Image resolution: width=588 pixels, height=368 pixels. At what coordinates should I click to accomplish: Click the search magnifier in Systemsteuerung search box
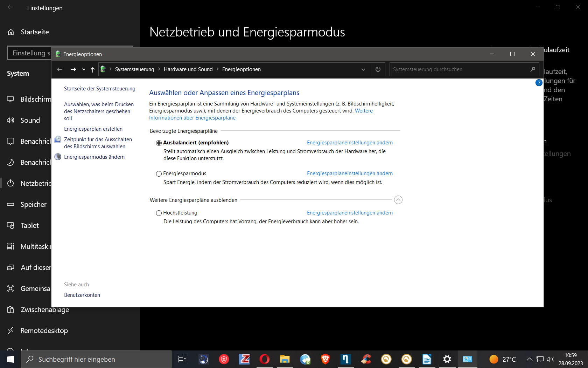[x=532, y=69]
